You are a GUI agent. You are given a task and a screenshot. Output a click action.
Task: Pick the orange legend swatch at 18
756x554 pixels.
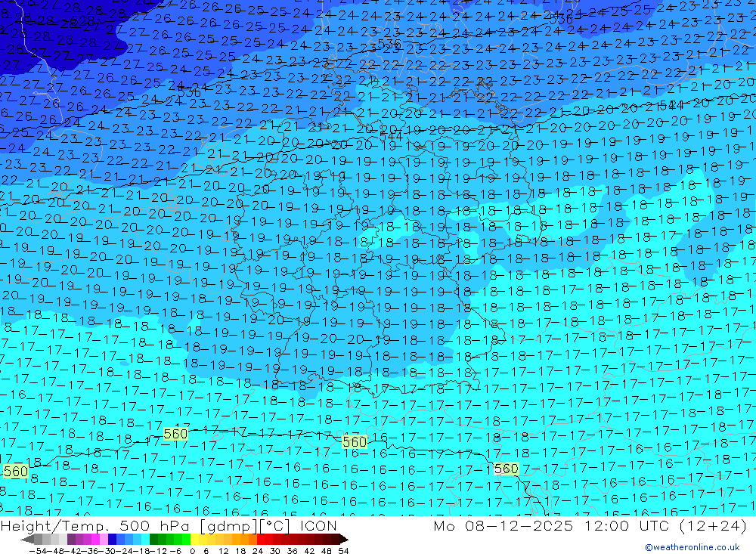[244, 539]
